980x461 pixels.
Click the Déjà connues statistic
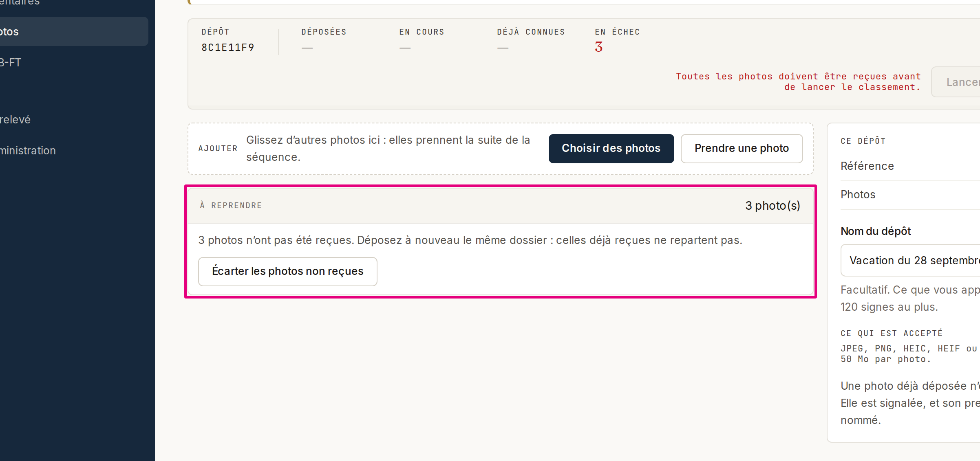[531, 40]
